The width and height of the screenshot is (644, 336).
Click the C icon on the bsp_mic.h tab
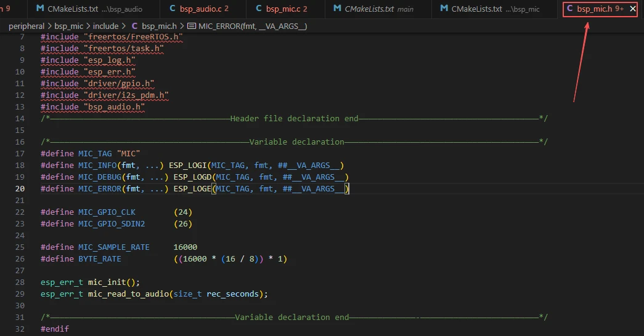(569, 9)
